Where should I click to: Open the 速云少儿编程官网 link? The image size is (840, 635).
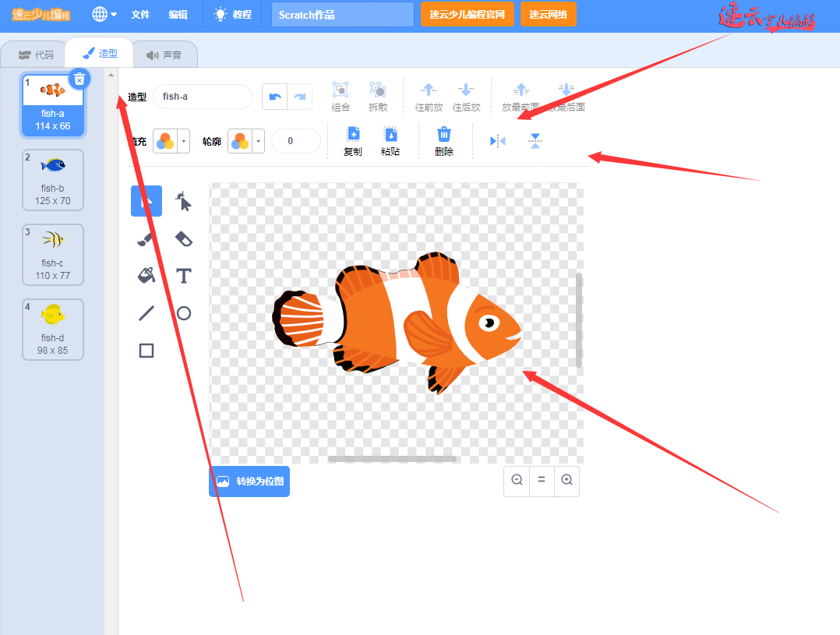pos(467,14)
